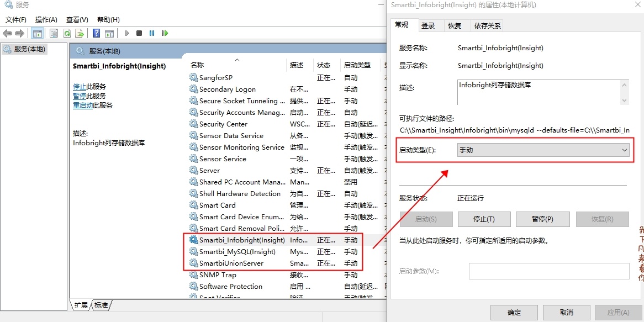Image resolution: width=644 pixels, height=322 pixels.
Task: Sort services by the 启动类型 column header
Action: click(x=361, y=65)
